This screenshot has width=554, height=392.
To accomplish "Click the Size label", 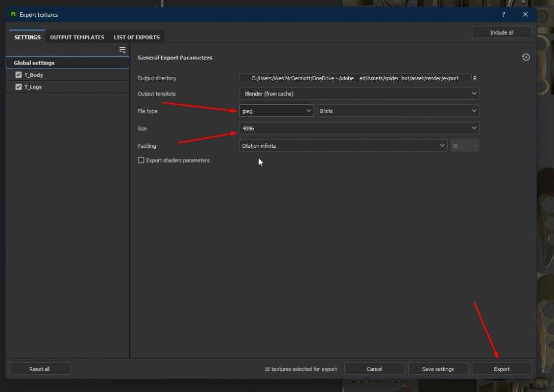I will coord(142,129).
